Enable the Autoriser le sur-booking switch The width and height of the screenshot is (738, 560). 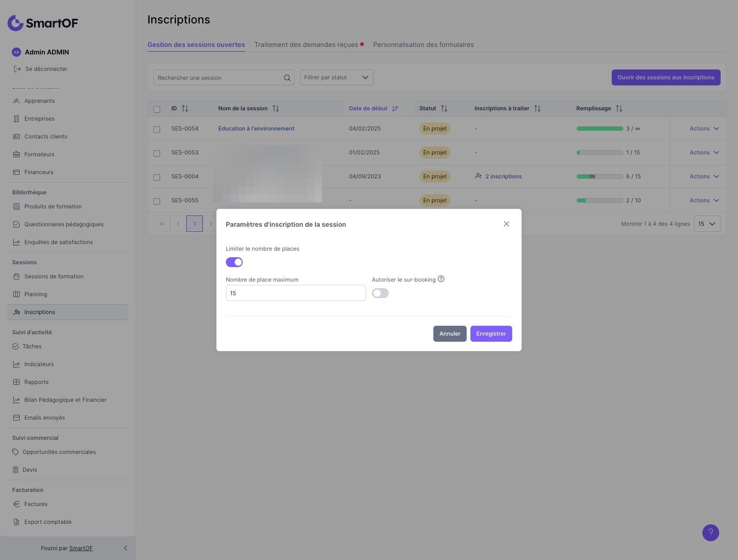380,293
